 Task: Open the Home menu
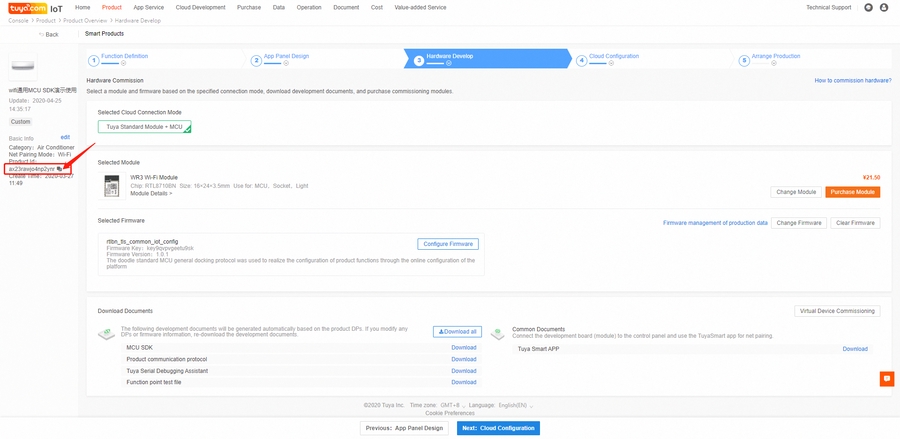pos(83,7)
